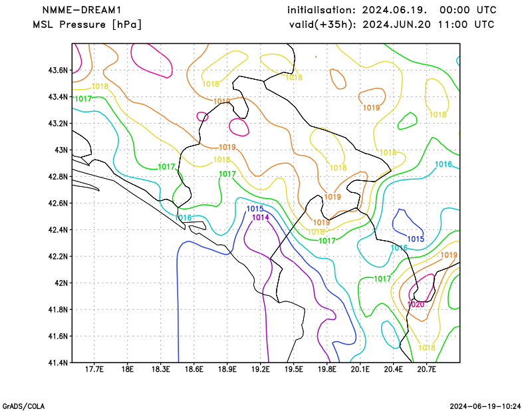This screenshot has width=532, height=411.
Task: Click the 41.4N latitude axis label
Action: pos(58,362)
